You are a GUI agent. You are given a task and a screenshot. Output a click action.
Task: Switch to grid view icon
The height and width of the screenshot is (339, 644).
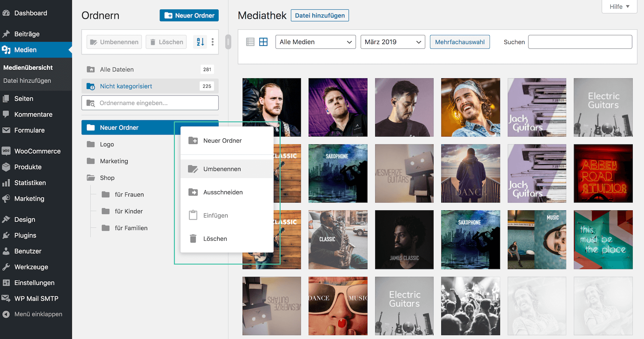point(264,42)
